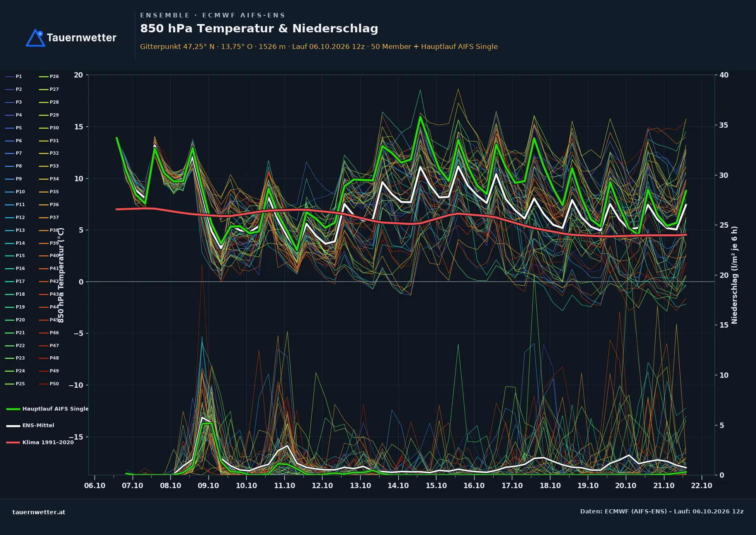Select legend entry P1
The image size is (756, 535).
[x=13, y=76]
